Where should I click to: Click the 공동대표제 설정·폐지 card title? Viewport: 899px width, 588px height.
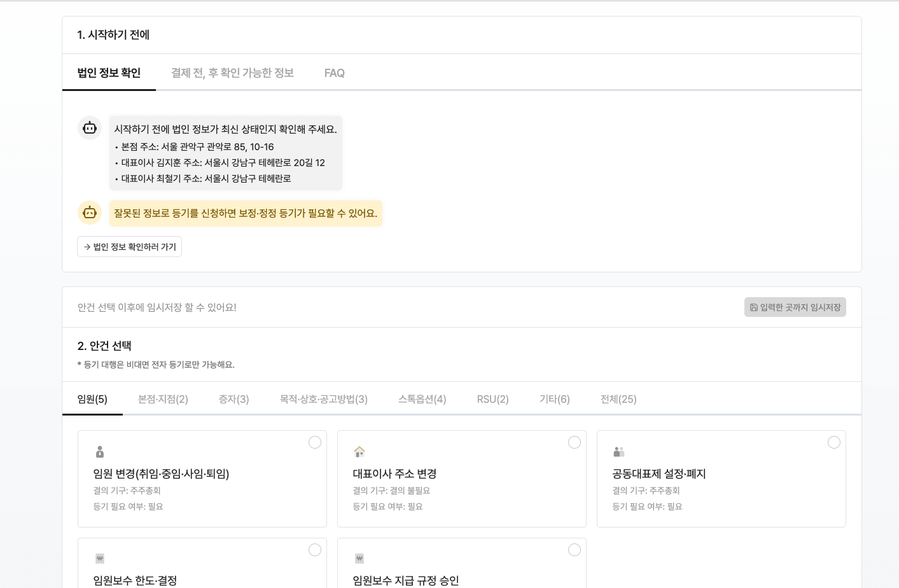tap(659, 473)
